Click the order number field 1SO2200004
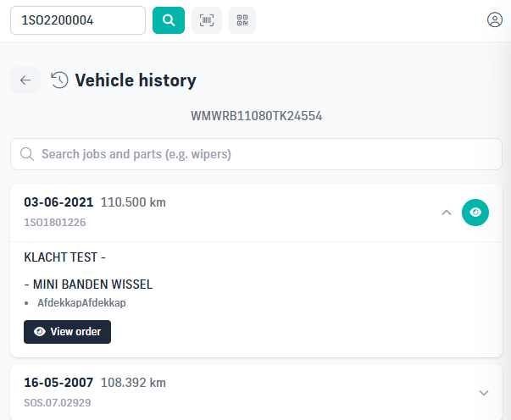Screen dimensions: 511x420 tap(78, 20)
